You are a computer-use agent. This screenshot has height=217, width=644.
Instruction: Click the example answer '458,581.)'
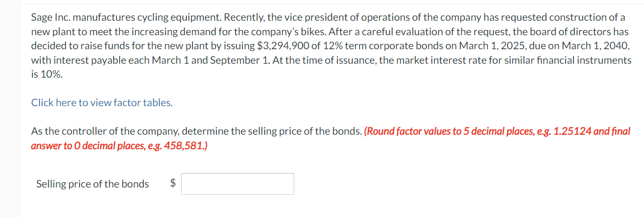pos(185,146)
